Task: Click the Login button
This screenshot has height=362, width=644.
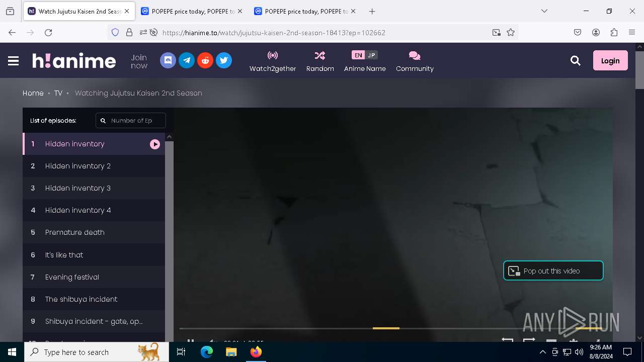Action: coord(610,60)
